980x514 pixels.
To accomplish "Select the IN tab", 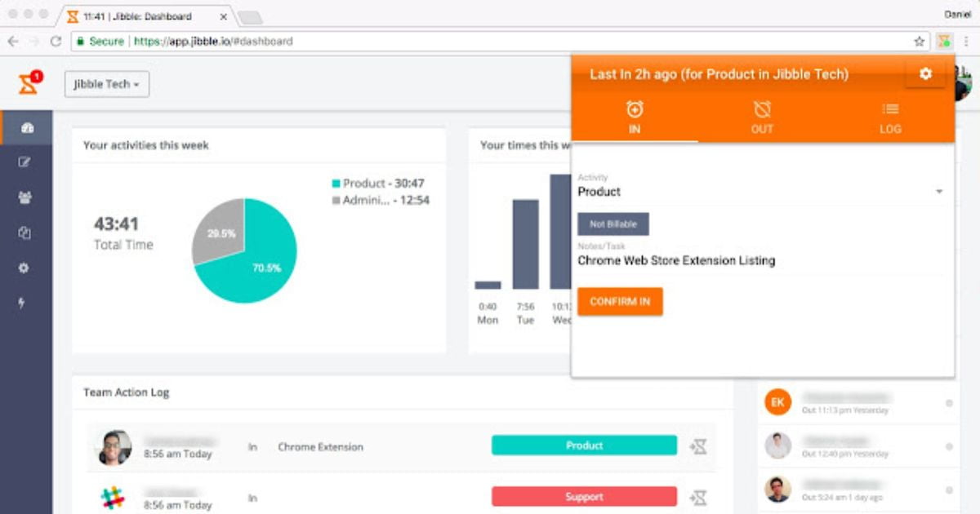I will point(635,117).
